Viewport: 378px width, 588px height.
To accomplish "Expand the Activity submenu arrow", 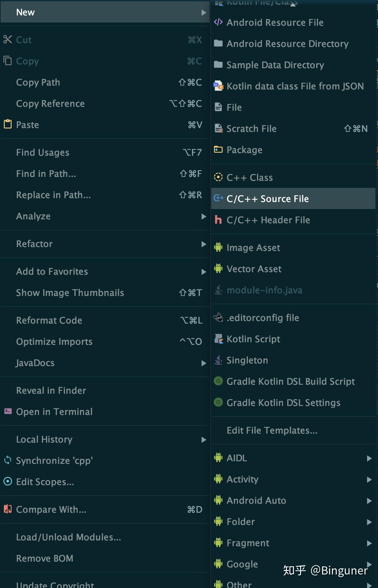I will [369, 479].
